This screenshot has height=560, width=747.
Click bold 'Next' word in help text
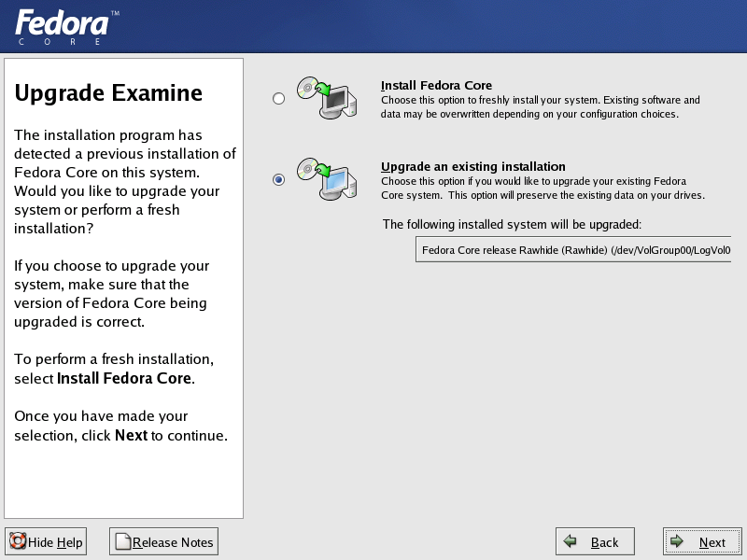pyautogui.click(x=131, y=435)
